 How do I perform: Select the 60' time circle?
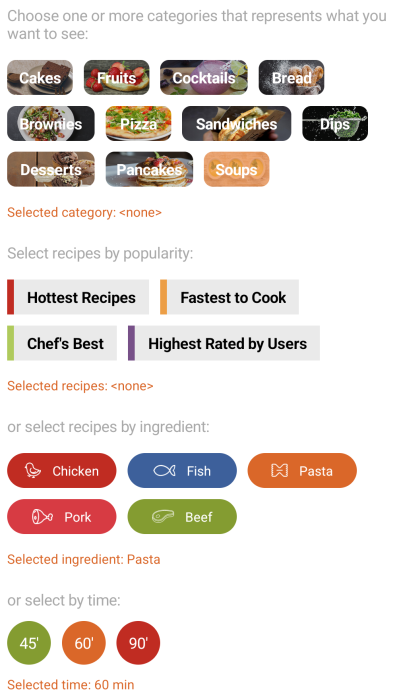pyautogui.click(x=84, y=643)
